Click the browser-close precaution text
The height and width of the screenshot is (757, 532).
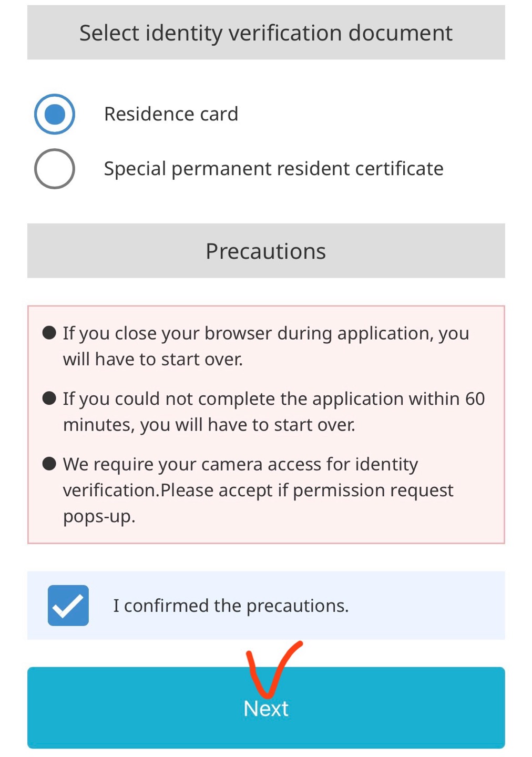pyautogui.click(x=266, y=346)
